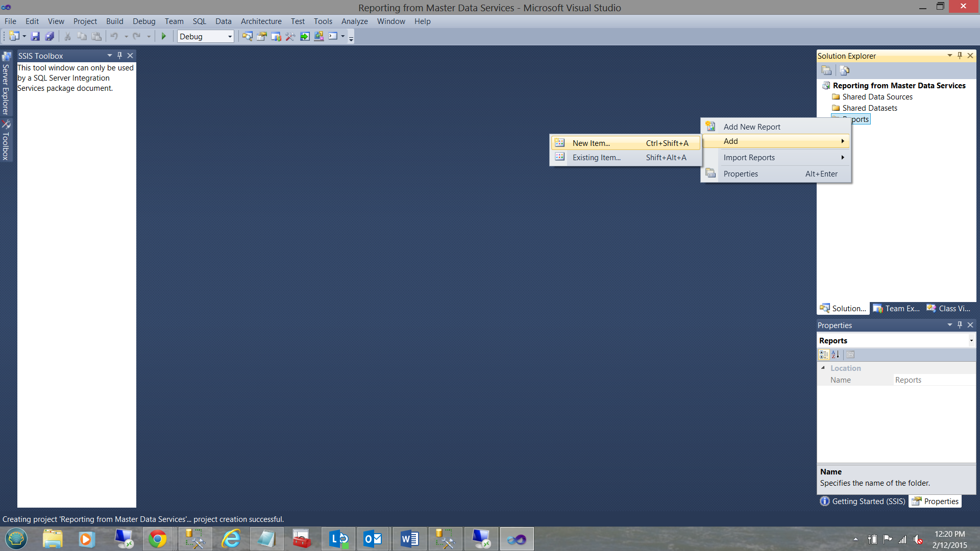The height and width of the screenshot is (551, 980).
Task: Open the Reports object dropdown in Properties
Action: pos(971,341)
